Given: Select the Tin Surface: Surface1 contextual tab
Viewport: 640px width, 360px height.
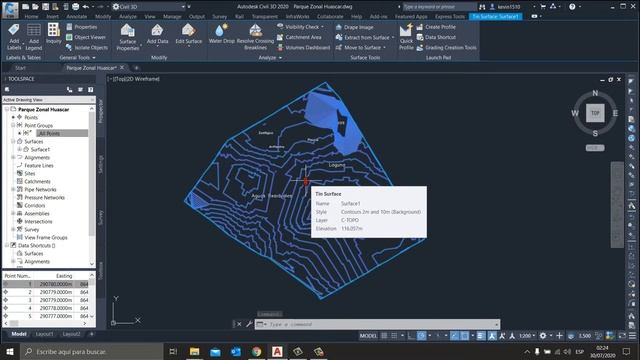Looking at the screenshot, I should (x=496, y=17).
